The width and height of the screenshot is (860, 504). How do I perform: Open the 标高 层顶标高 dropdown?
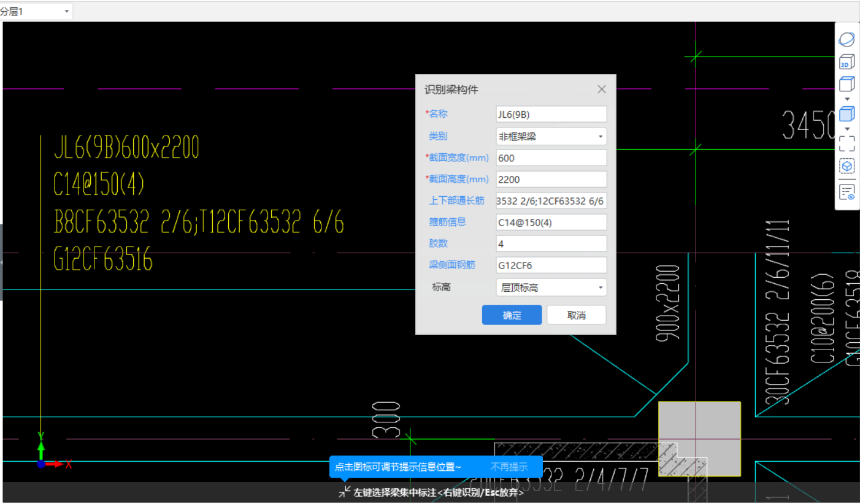(x=551, y=287)
